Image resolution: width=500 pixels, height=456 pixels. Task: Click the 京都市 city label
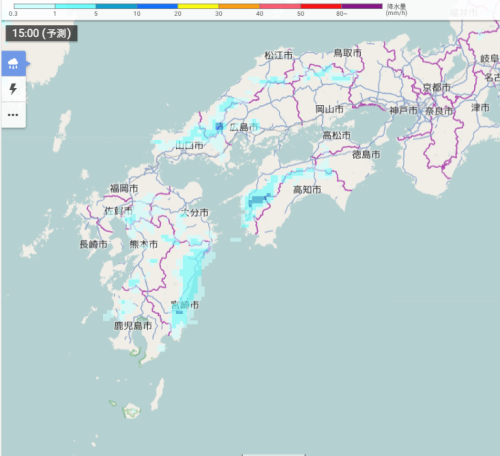click(437, 87)
